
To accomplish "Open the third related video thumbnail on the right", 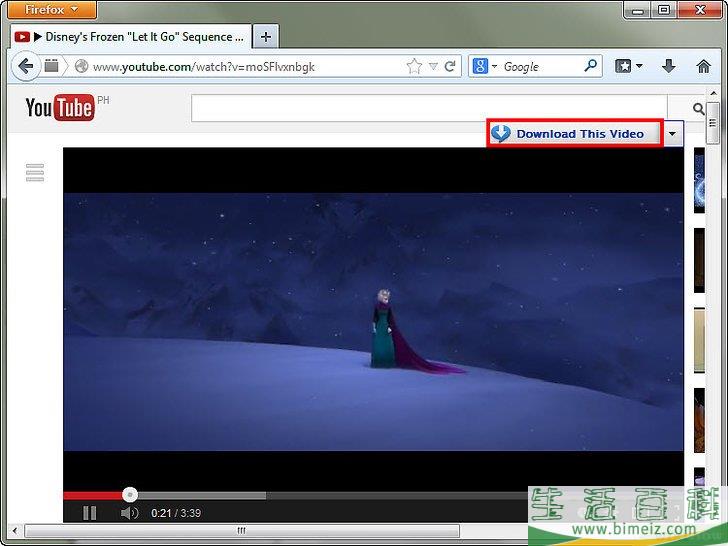I will click(699, 340).
